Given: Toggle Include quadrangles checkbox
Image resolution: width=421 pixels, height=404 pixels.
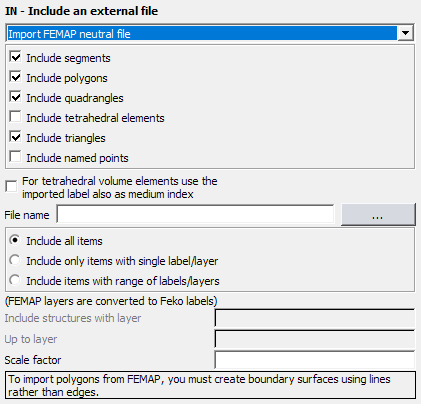Looking at the screenshot, I should tap(15, 97).
